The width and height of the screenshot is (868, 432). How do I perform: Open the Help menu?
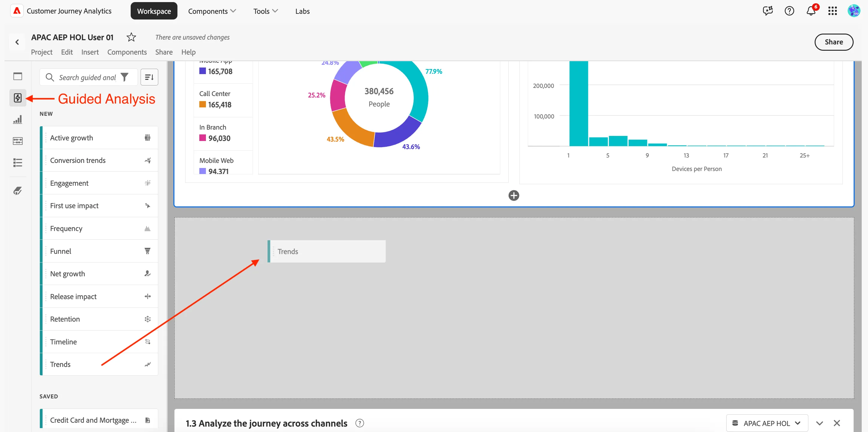click(188, 52)
